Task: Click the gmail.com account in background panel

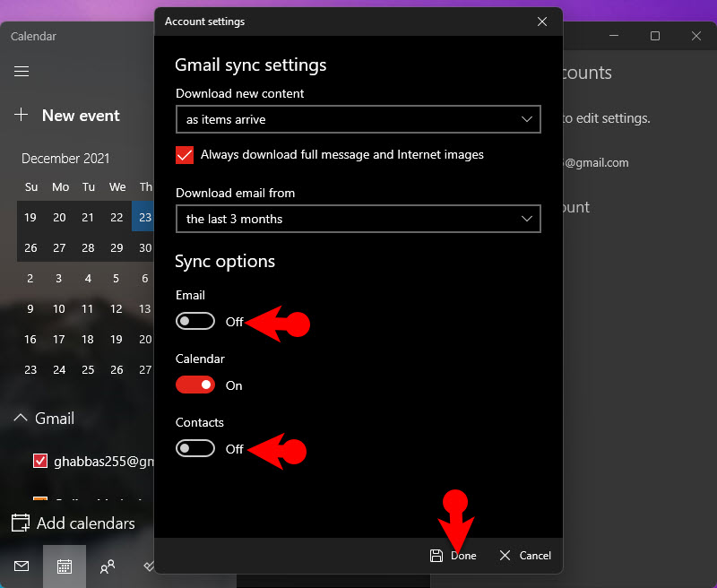Action: click(x=596, y=163)
